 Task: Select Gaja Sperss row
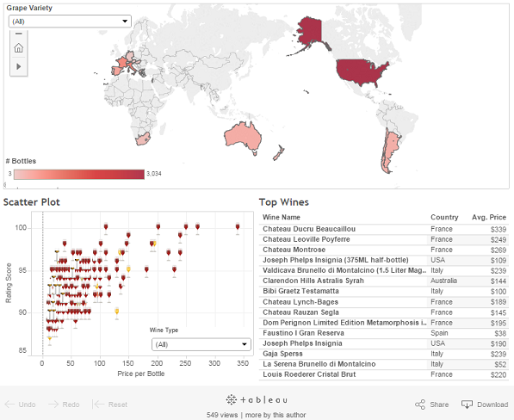pyautogui.click(x=384, y=354)
